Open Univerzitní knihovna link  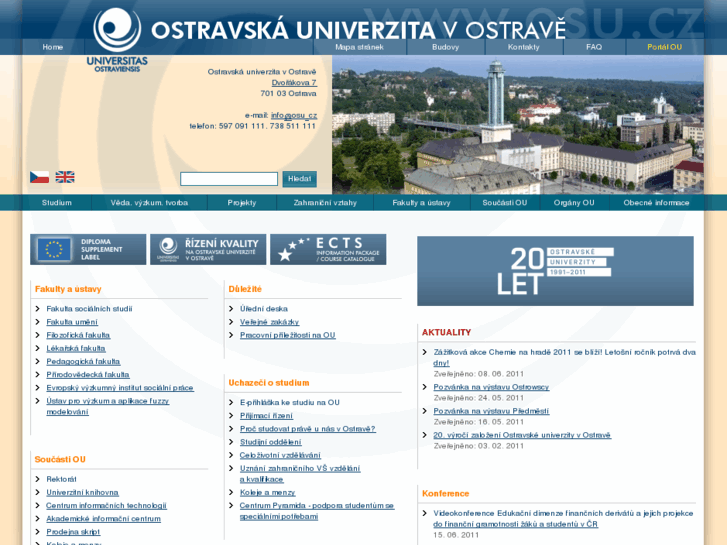82,492
